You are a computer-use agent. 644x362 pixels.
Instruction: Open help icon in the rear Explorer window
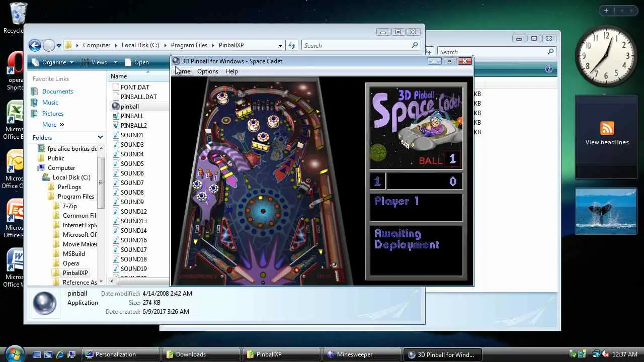point(549,69)
